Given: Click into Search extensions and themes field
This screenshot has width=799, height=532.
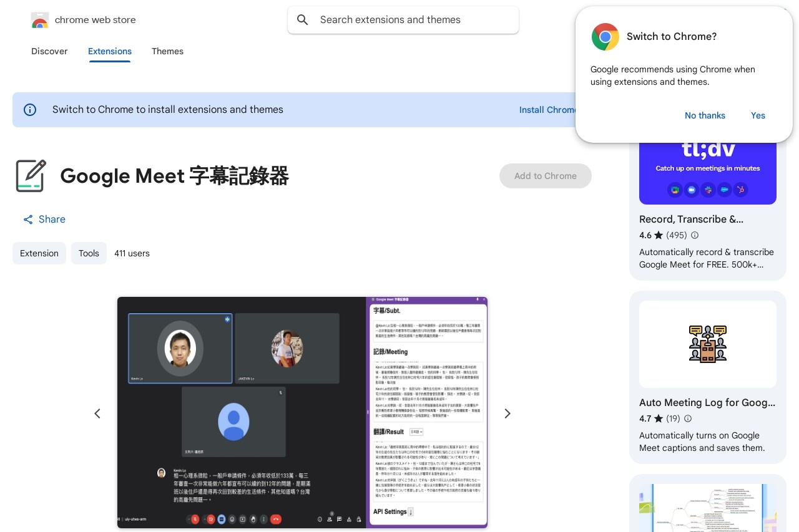Looking at the screenshot, I should 403,20.
